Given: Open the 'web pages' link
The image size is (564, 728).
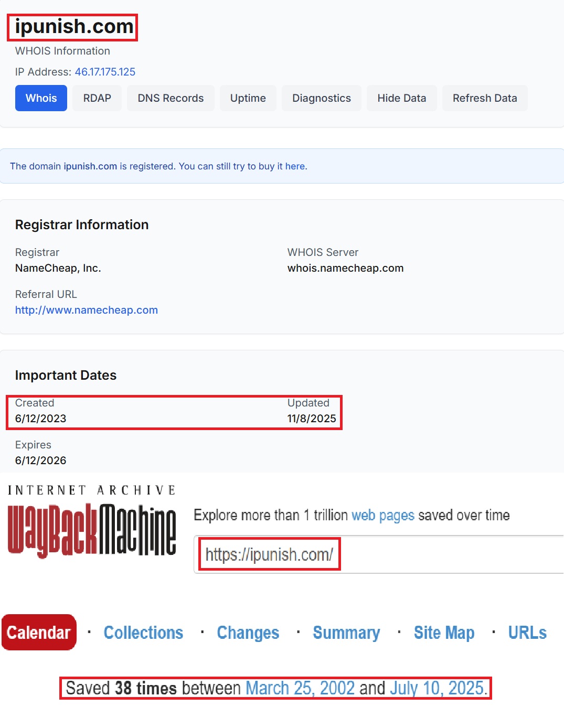Looking at the screenshot, I should tap(382, 515).
